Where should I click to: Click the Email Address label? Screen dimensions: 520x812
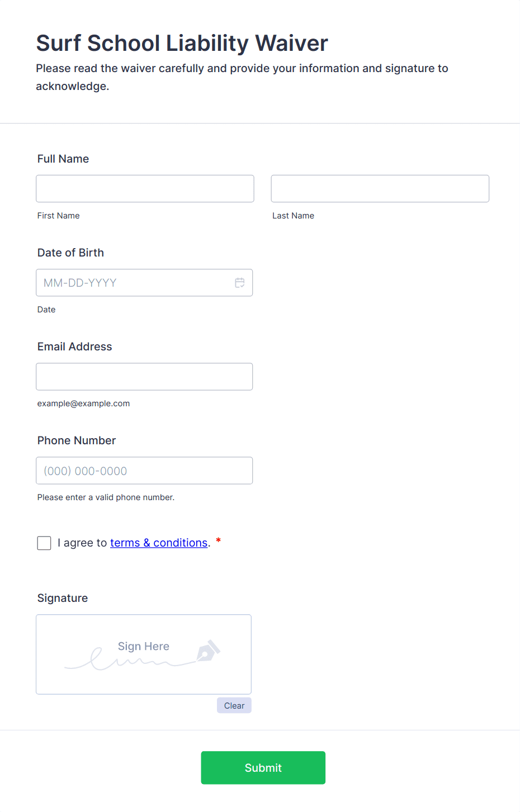click(x=74, y=347)
